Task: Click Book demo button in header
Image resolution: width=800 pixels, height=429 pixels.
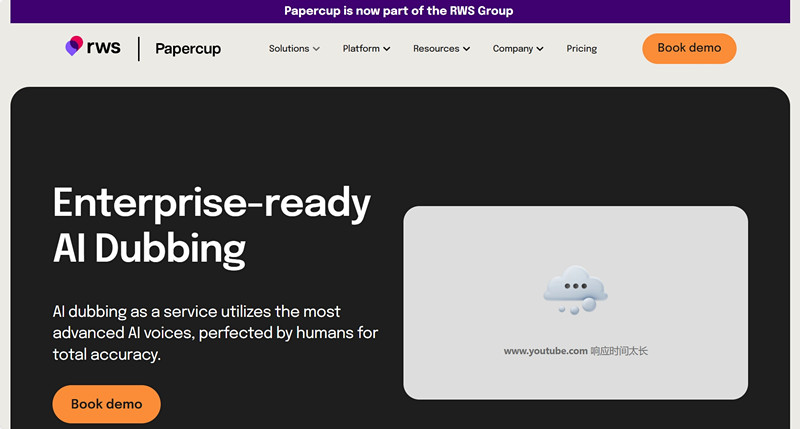Action: point(689,48)
